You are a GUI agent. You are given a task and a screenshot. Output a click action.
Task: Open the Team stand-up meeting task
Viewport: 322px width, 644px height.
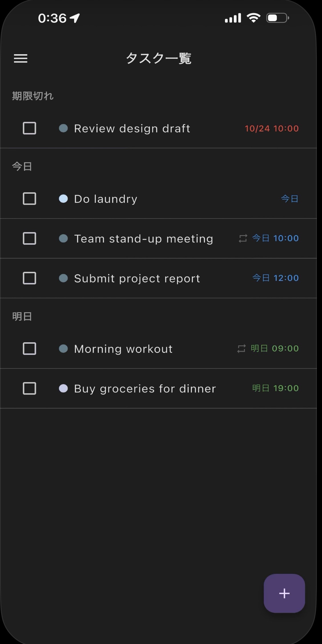144,239
